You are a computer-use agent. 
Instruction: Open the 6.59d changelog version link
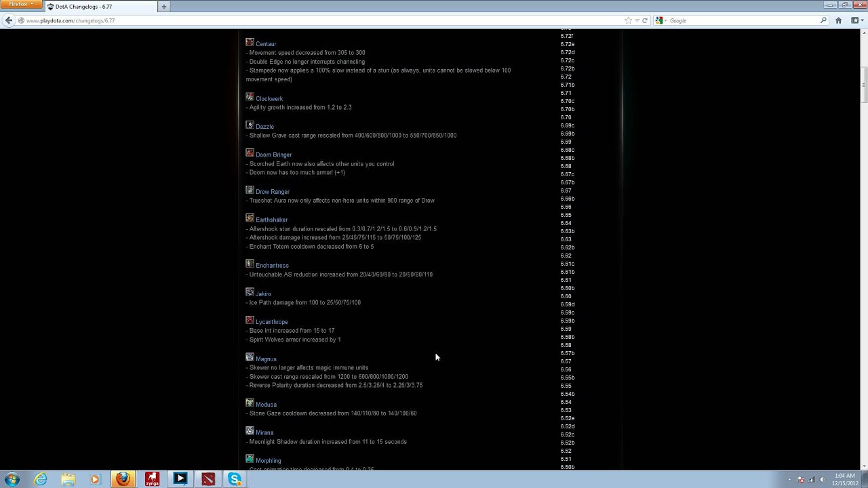coord(567,304)
